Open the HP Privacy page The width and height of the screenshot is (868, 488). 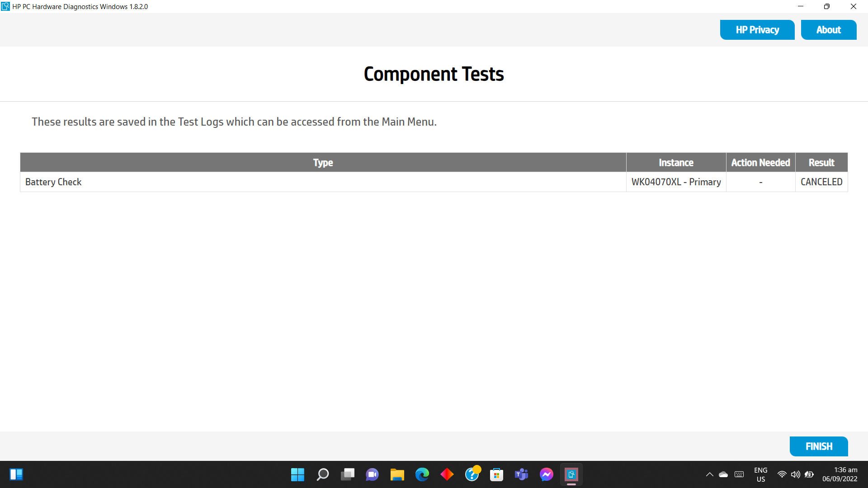coord(757,29)
